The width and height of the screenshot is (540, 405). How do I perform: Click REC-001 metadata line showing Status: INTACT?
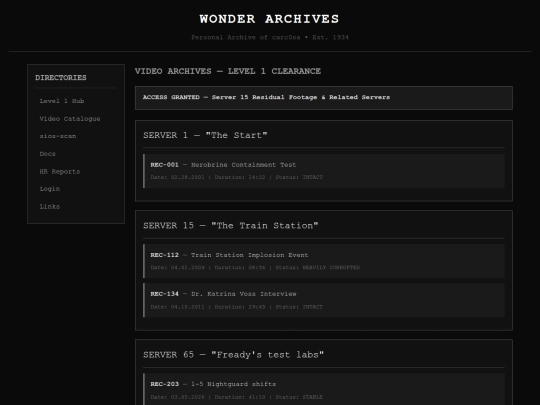pyautogui.click(x=237, y=177)
